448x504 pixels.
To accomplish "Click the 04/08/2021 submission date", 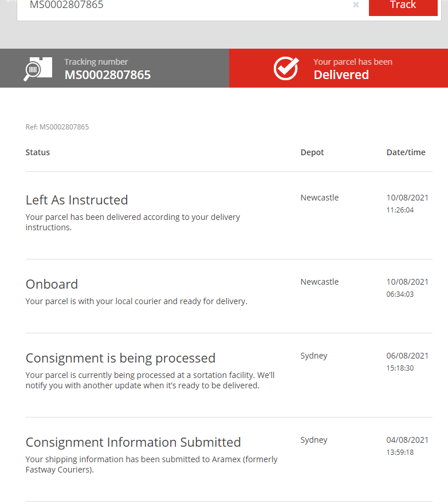I will pyautogui.click(x=407, y=440).
